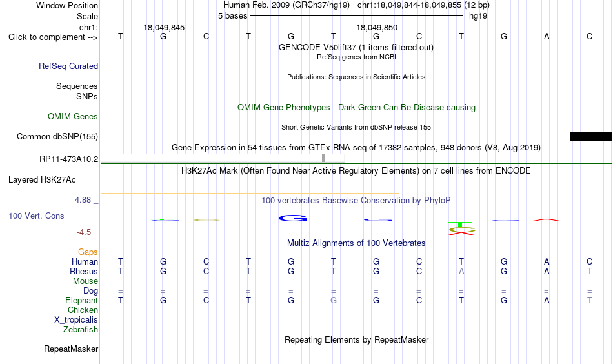Click the H3K27Ac Mark track title
Viewport: 613px width, 364px height.
pos(356,171)
